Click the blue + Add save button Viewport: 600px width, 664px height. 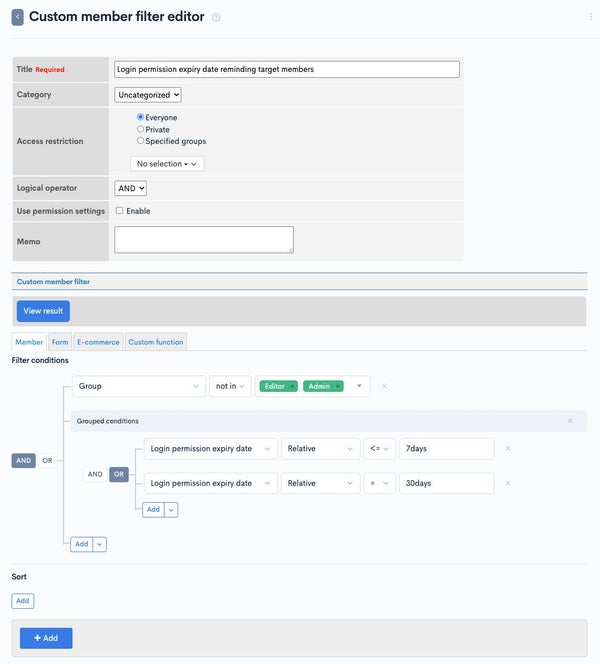(x=46, y=638)
